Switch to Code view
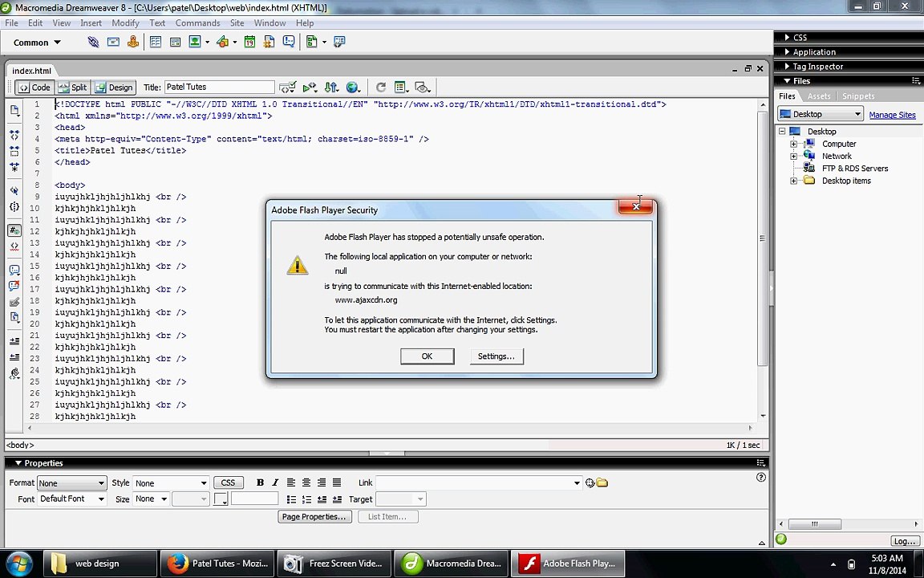This screenshot has height=578, width=924. pos(34,88)
